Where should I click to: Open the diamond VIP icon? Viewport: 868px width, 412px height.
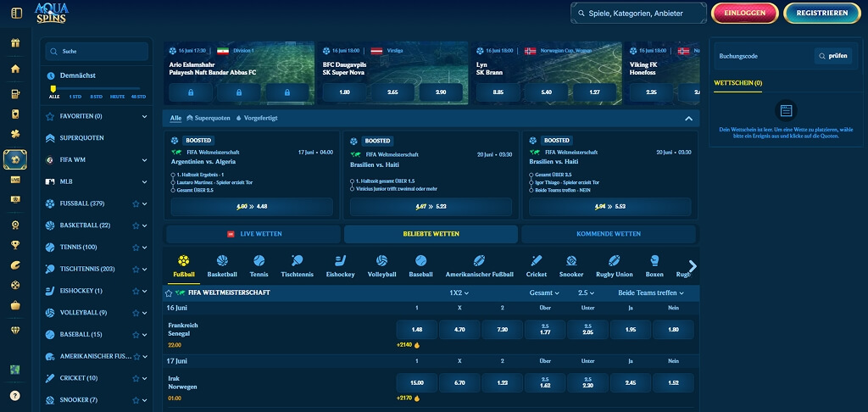[x=15, y=330]
